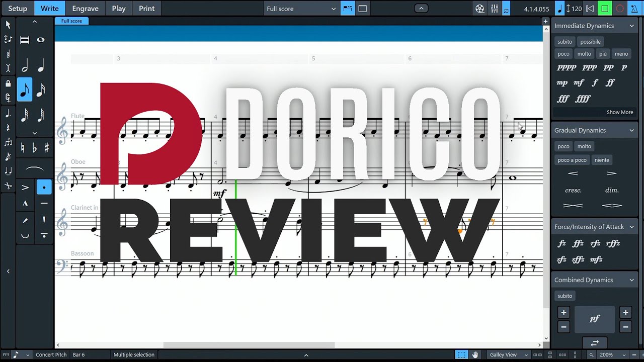The height and width of the screenshot is (362, 644).
Task: Click the possibile modifier button
Action: point(590,42)
